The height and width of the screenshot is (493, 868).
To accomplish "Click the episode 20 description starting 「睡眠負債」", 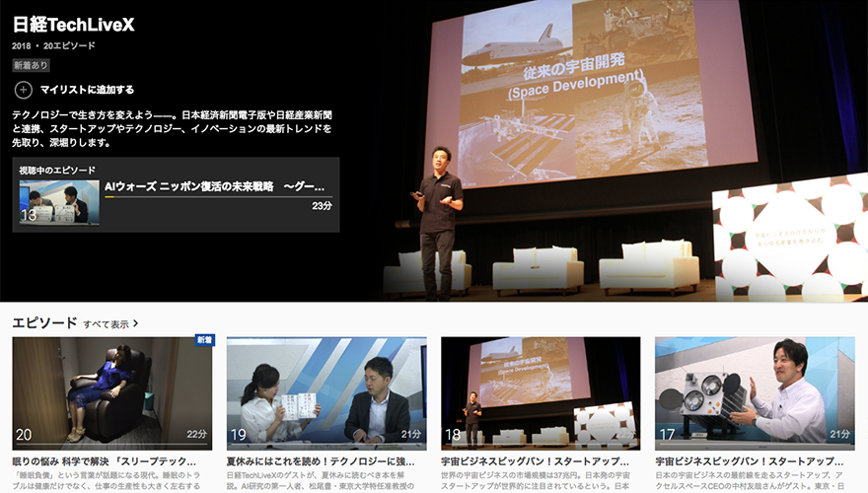I will click(107, 480).
